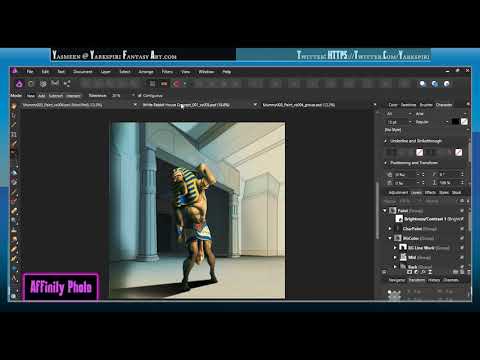Viewport: 480px width, 360px height.
Task: Open the Arrange menu
Action: click(x=146, y=72)
